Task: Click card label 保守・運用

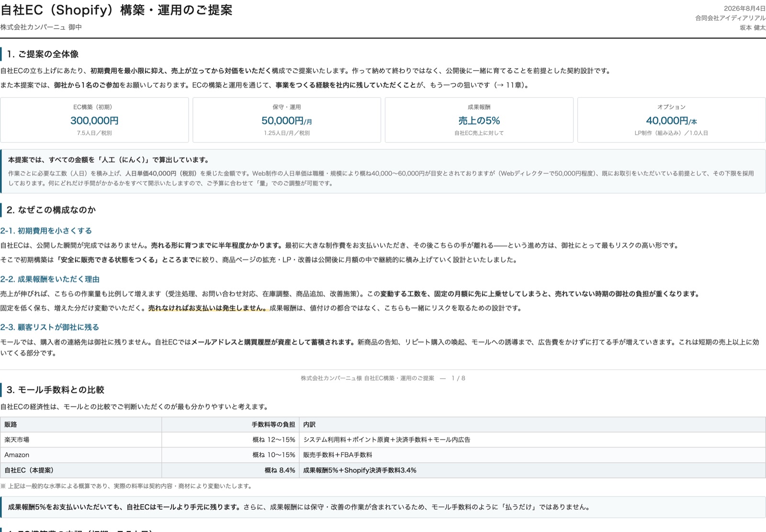Action: click(x=287, y=107)
